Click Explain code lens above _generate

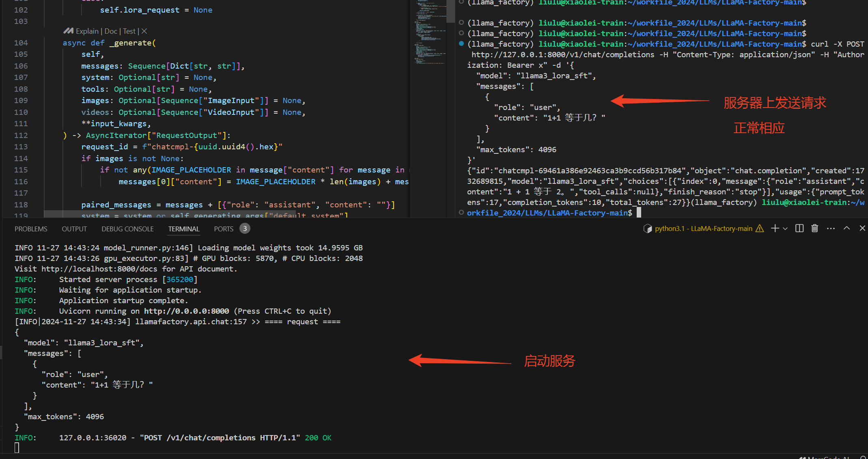[x=87, y=31]
